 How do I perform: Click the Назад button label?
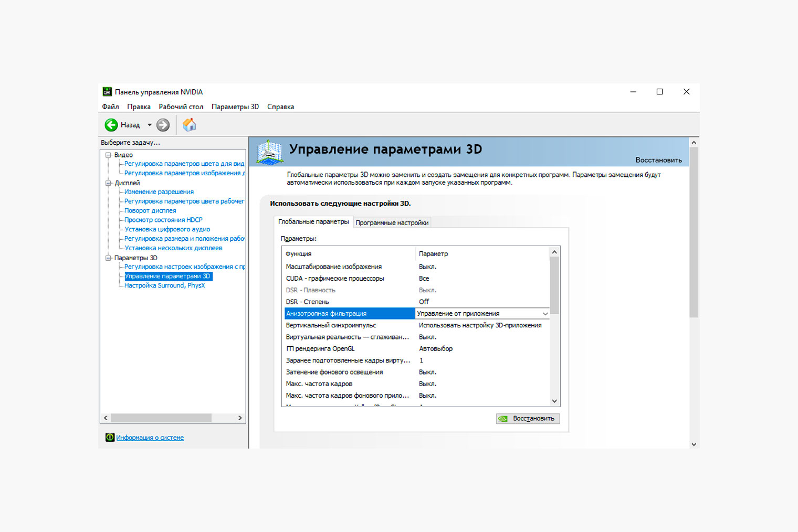pyautogui.click(x=130, y=125)
